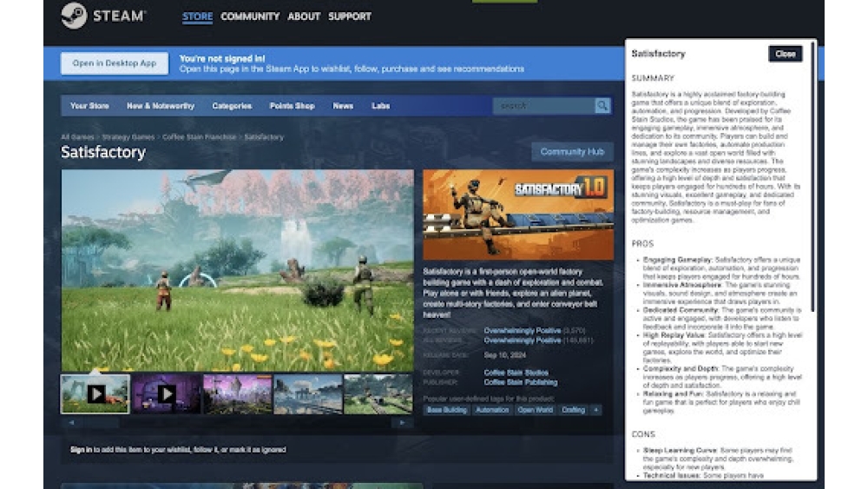The image size is (868, 489).
Task: Open developer Coffee Stain Studios link
Action: pos(516,373)
